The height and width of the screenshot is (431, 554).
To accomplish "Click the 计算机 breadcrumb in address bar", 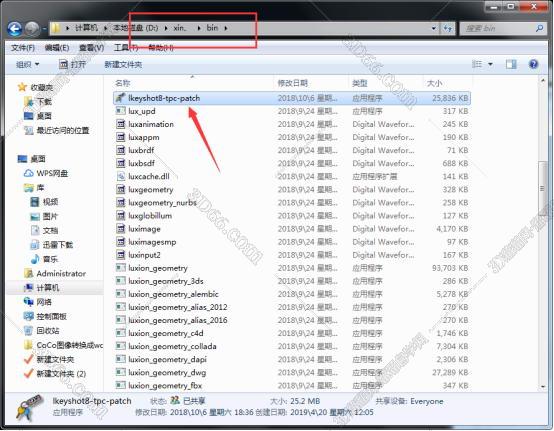I will [87, 28].
